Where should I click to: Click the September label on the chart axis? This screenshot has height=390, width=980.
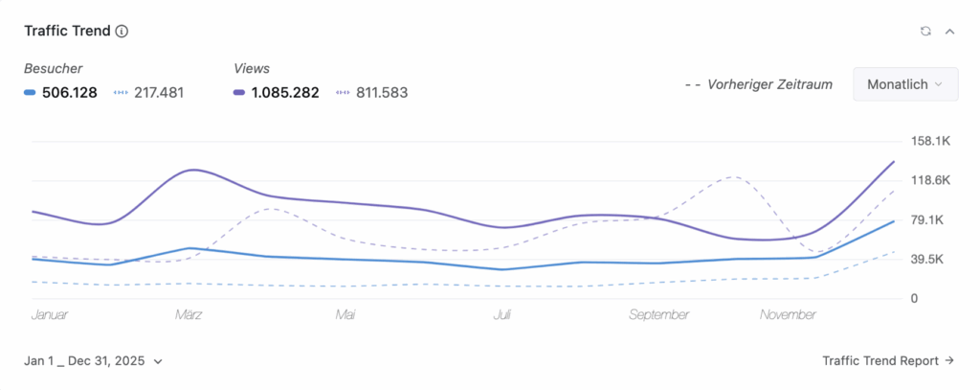click(659, 314)
